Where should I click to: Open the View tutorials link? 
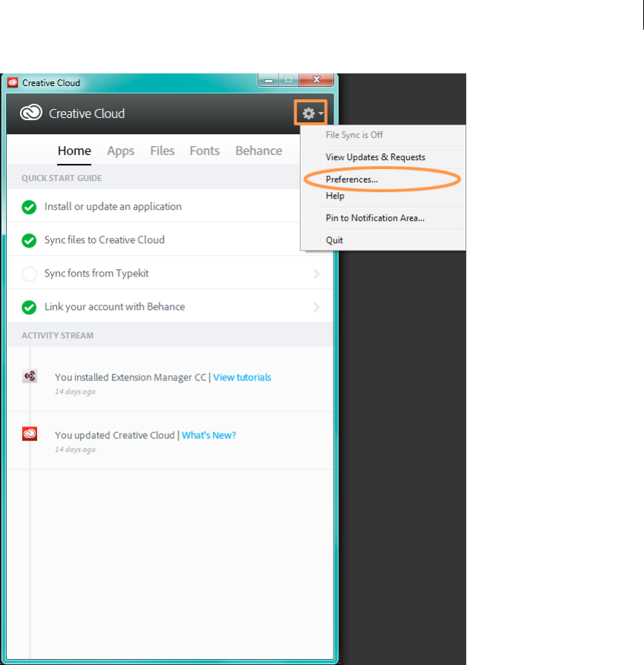242,377
